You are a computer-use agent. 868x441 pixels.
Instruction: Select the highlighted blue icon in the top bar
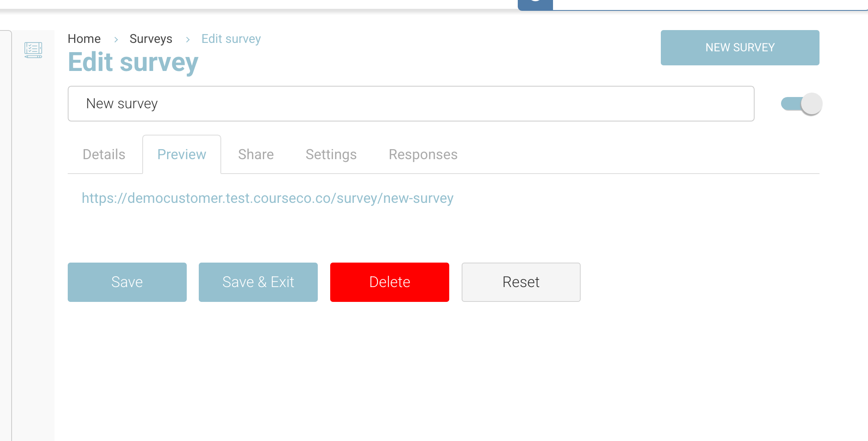click(x=535, y=5)
